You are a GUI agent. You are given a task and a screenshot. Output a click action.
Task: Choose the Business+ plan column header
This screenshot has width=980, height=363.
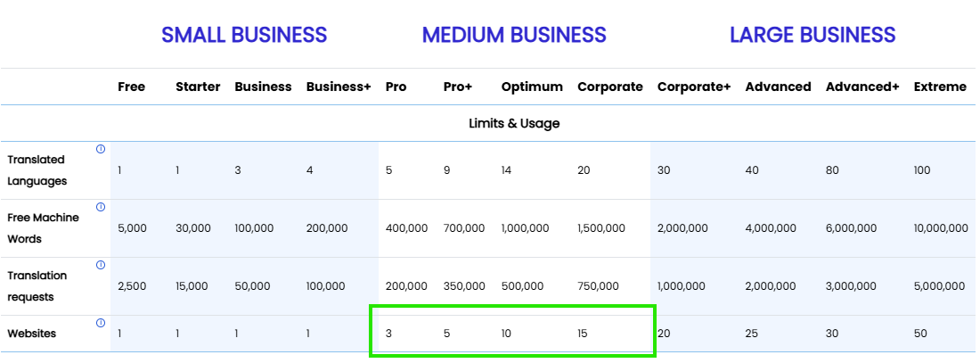(339, 87)
